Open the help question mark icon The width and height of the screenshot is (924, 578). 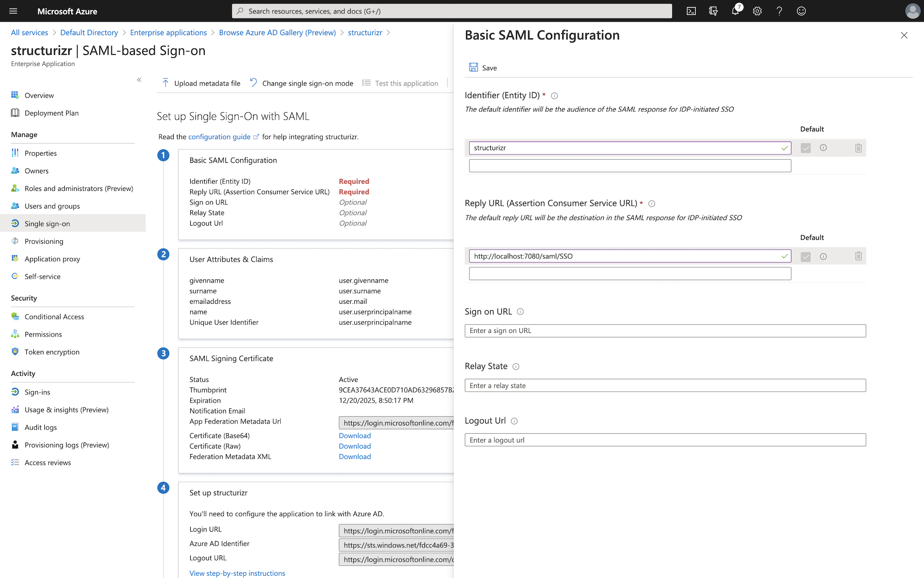point(779,11)
